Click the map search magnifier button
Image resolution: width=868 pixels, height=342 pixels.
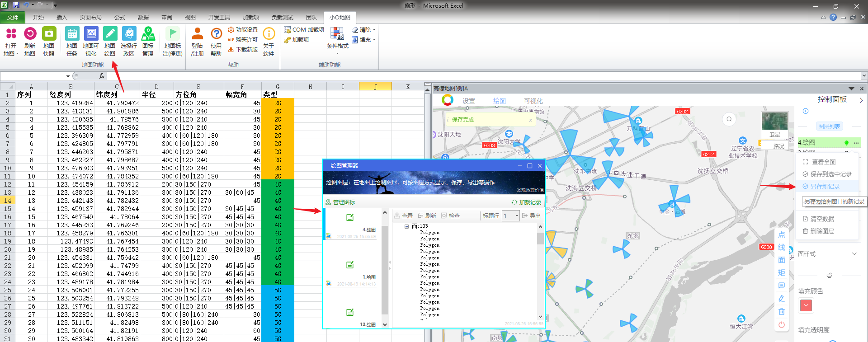[729, 119]
